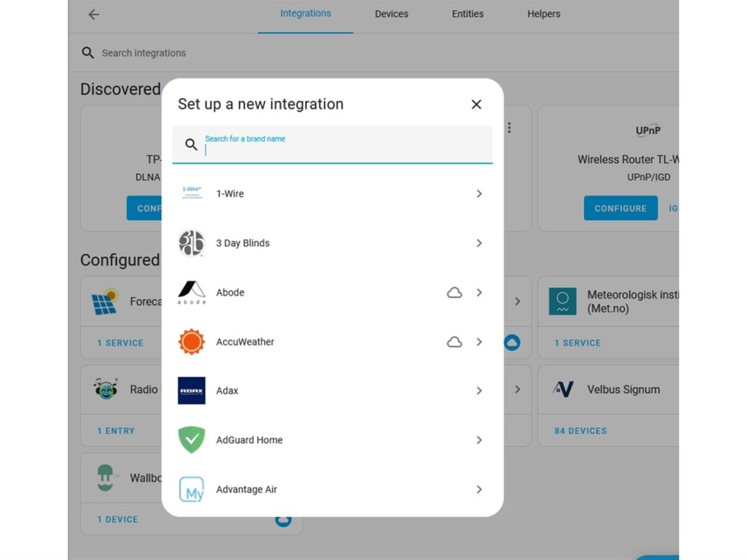Screen dimensions: 747x560
Task: Click the 1-Wire brand logo icon
Action: [192, 194]
